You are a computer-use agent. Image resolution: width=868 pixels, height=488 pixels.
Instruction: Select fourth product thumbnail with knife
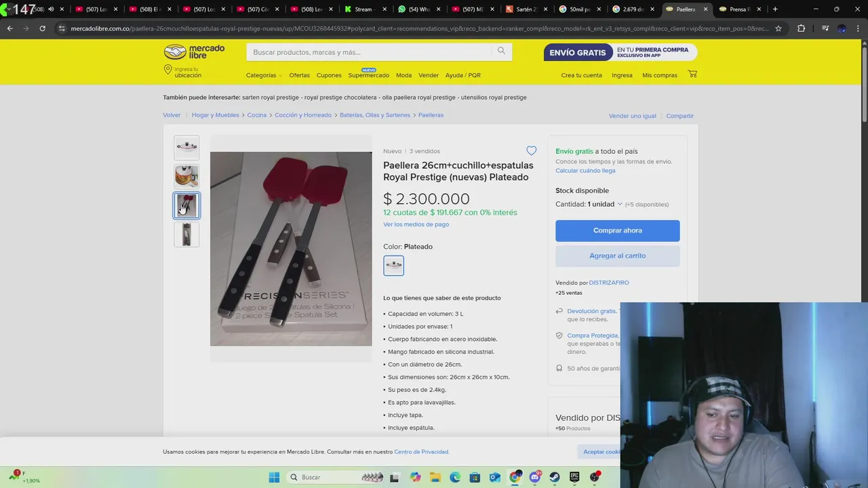186,235
